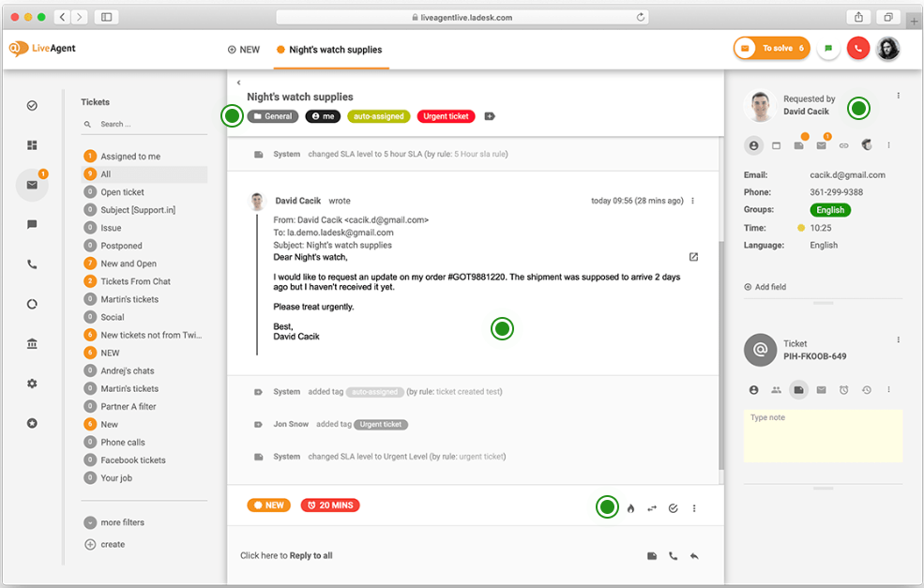Toggle the green status circle beside General tag

[x=232, y=115]
